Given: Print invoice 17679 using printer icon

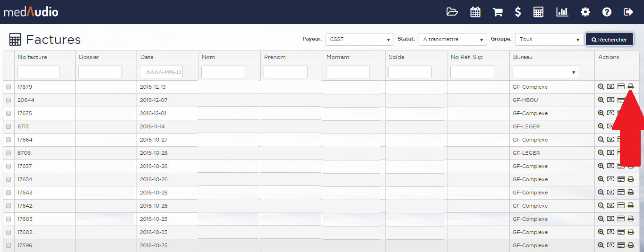Looking at the screenshot, I should point(630,87).
